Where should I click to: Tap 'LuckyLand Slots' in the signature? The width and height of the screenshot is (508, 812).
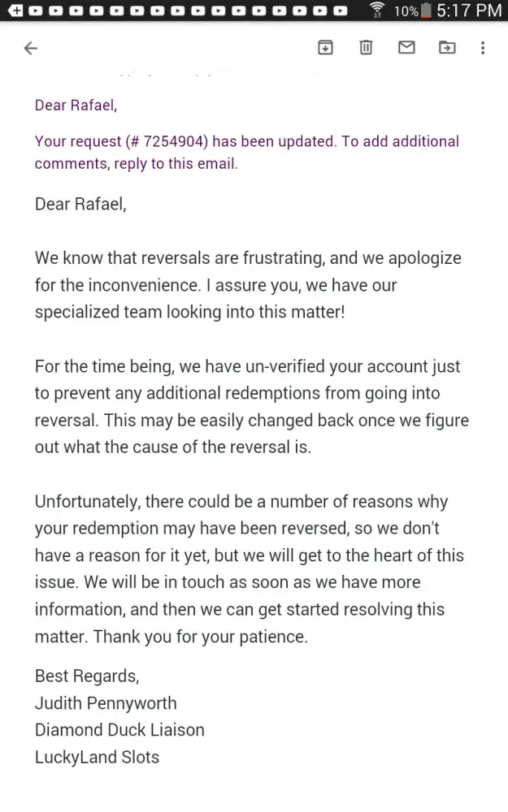97,758
